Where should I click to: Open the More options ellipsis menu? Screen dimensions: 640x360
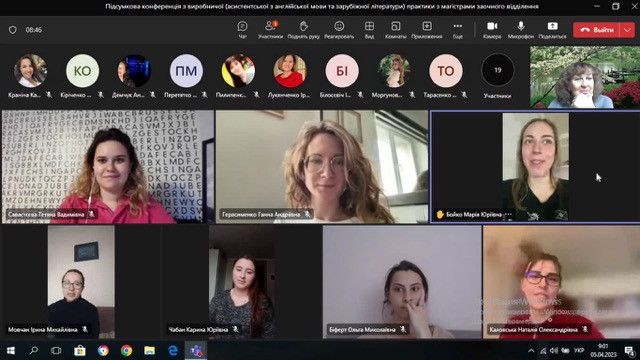458,30
